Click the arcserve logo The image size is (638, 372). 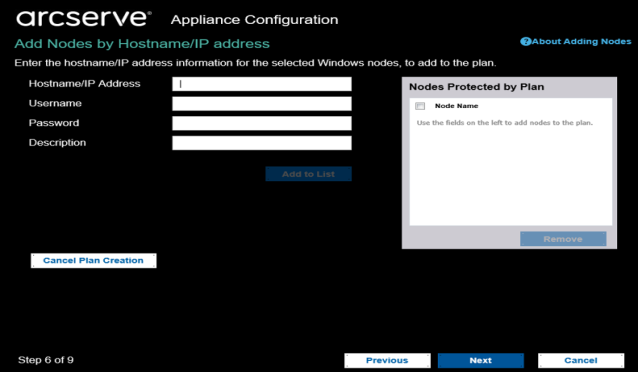coord(84,19)
